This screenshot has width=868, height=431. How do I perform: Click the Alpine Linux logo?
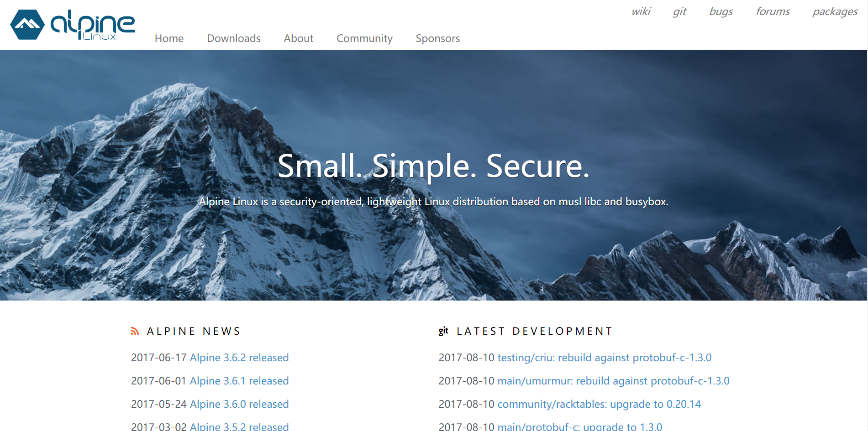click(x=73, y=25)
